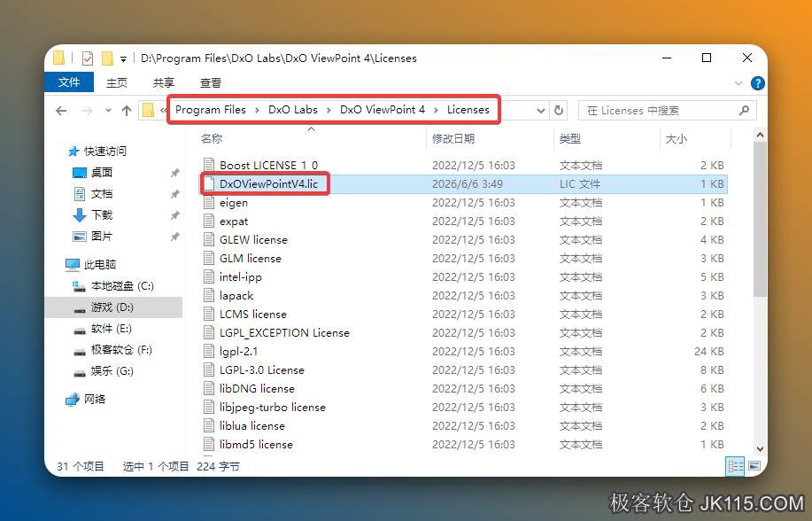Click the GLM license file icon
The image size is (812, 521).
pyautogui.click(x=209, y=259)
